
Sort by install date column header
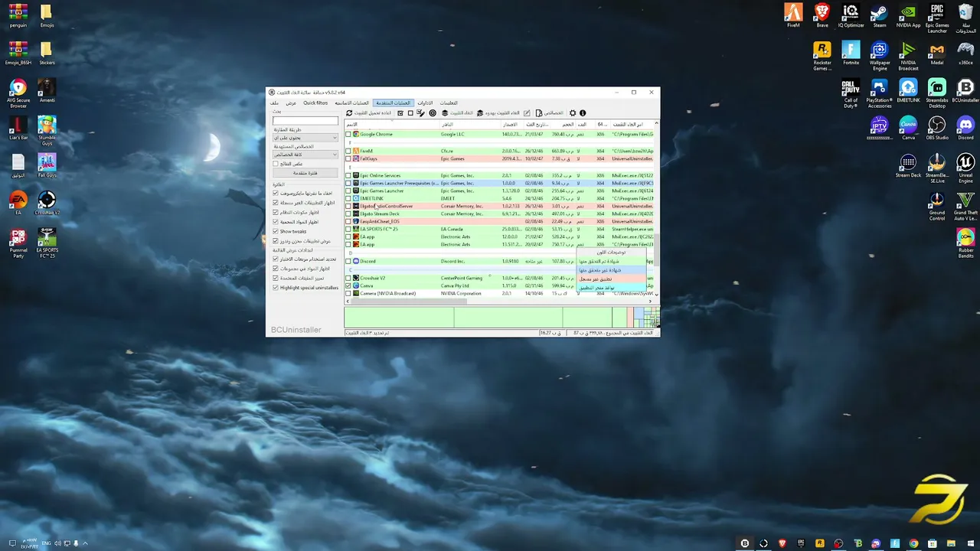pyautogui.click(x=537, y=124)
